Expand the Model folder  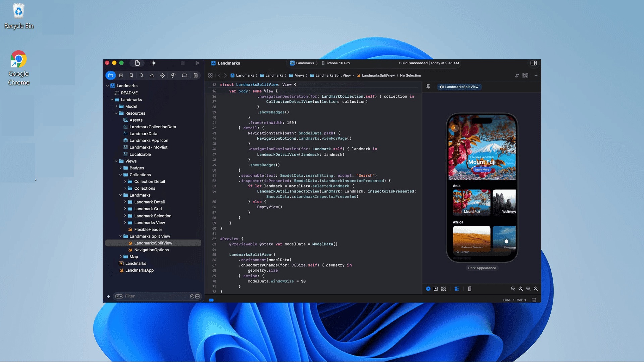coord(116,106)
